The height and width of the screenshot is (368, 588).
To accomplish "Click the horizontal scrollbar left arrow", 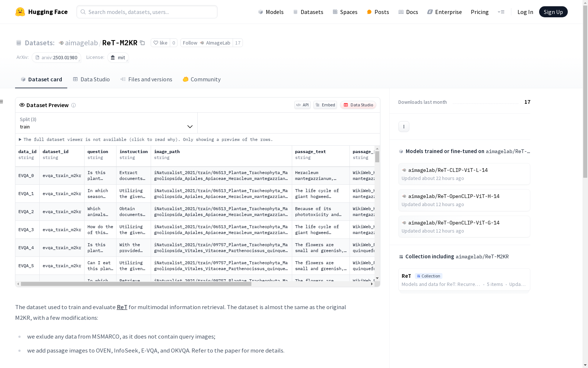I will [18, 284].
